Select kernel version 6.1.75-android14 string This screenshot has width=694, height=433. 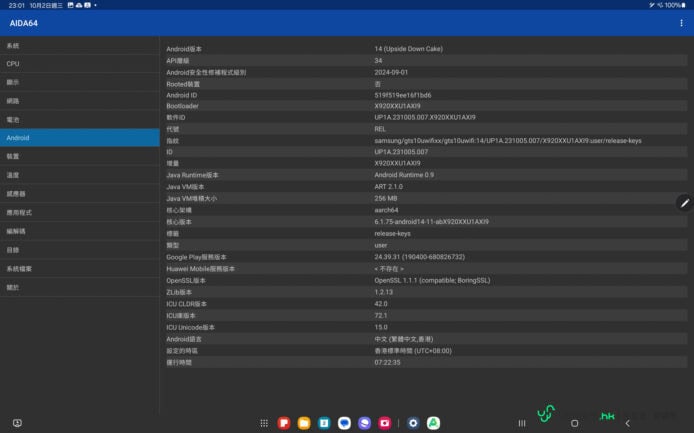coord(432,221)
